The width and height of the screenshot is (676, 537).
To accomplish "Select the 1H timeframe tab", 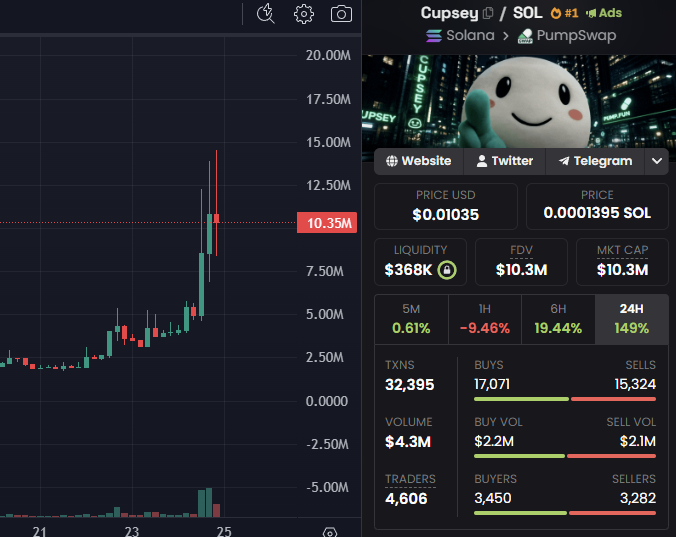I will 485,319.
